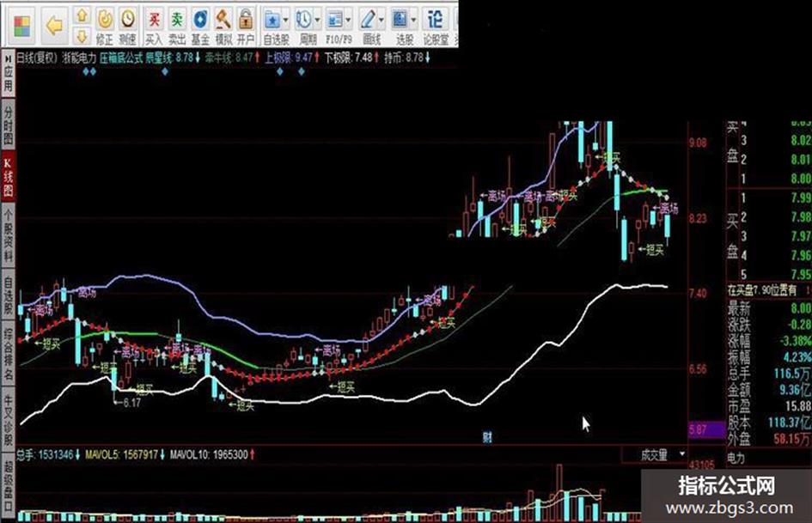Viewport: 812px width, 523px height.
Task: Click the 最新 8.00 latest price row
Action: click(769, 308)
